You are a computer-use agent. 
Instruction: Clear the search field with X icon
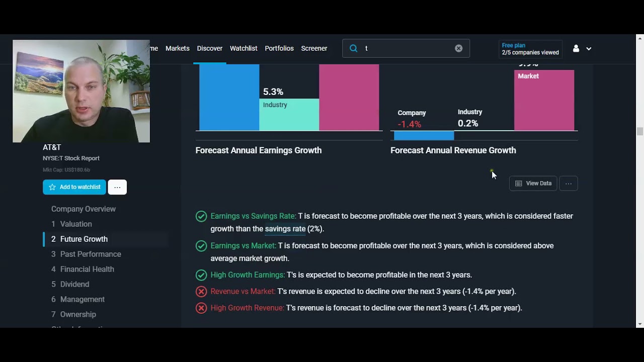(459, 48)
